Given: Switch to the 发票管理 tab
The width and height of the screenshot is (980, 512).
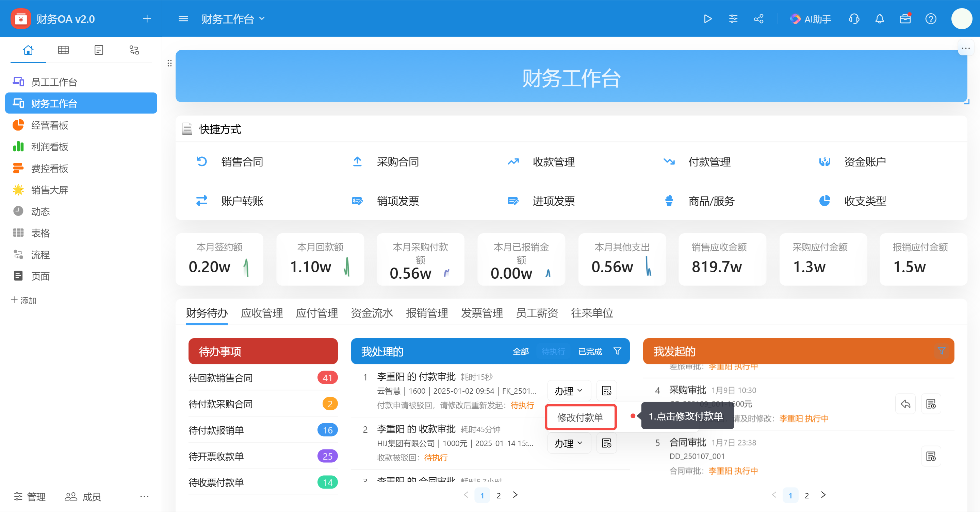Looking at the screenshot, I should point(482,313).
